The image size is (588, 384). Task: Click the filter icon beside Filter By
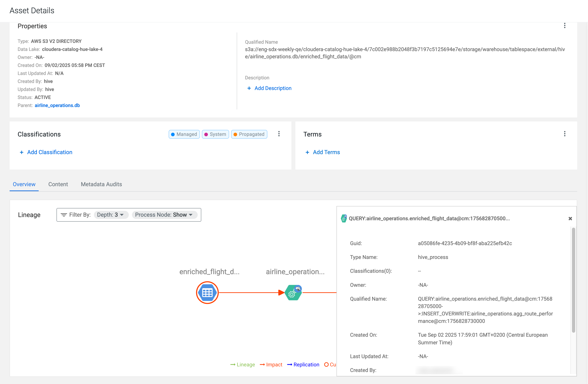pos(64,215)
